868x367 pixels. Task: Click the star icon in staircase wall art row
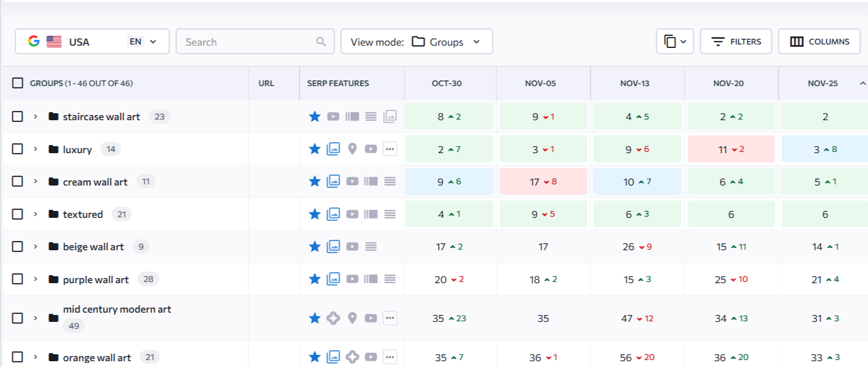315,117
